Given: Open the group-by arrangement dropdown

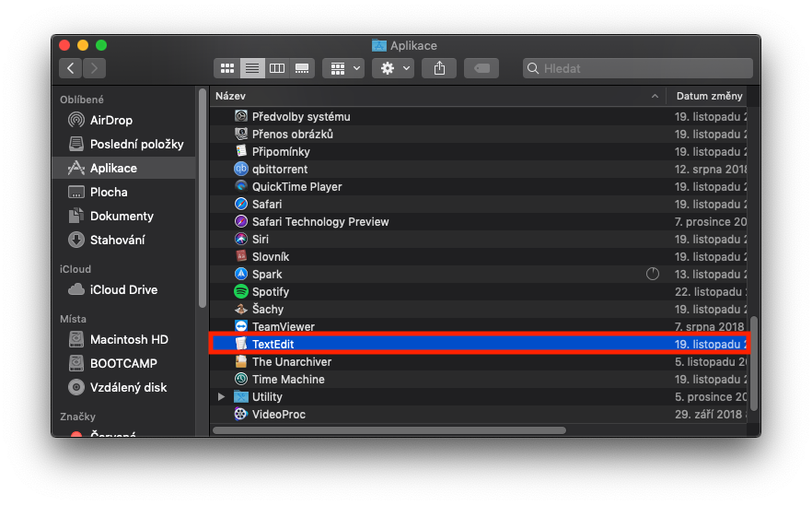Looking at the screenshot, I should [343, 68].
